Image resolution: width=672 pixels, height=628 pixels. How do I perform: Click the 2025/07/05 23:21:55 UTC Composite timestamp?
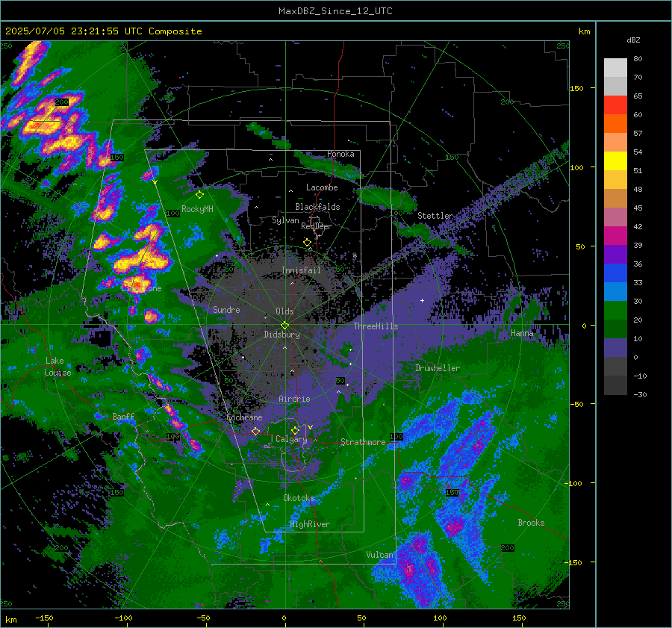click(x=103, y=31)
